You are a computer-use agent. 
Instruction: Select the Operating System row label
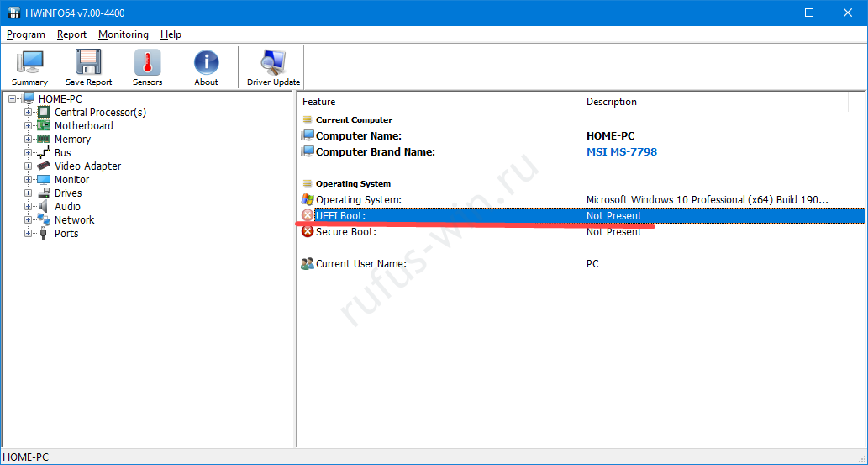(x=359, y=199)
